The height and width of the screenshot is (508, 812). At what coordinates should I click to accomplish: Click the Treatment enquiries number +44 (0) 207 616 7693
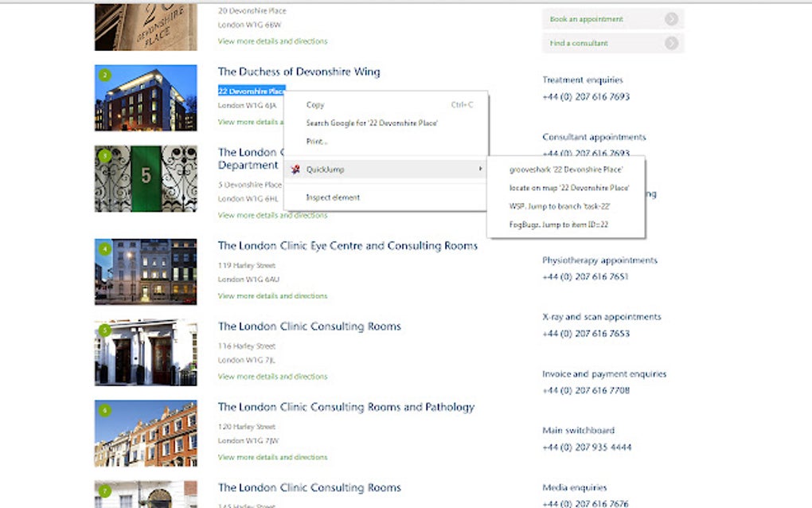click(586, 97)
